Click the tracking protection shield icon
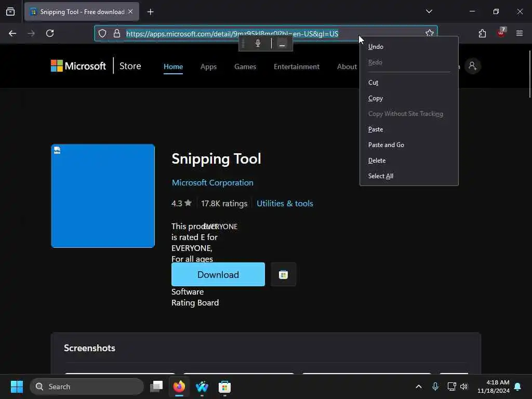The width and height of the screenshot is (532, 399). (102, 33)
